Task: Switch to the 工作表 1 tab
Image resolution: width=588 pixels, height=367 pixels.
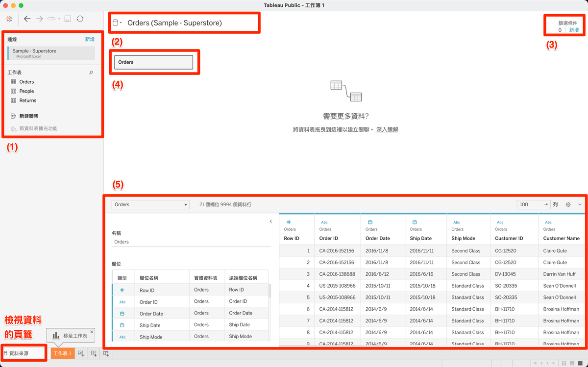Action: click(63, 353)
